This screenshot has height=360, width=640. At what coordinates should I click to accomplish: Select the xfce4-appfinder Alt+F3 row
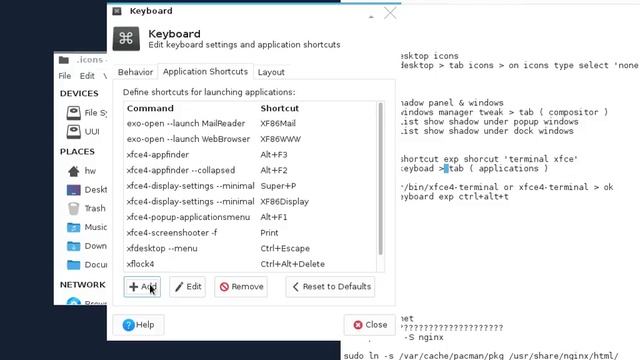pos(250,155)
